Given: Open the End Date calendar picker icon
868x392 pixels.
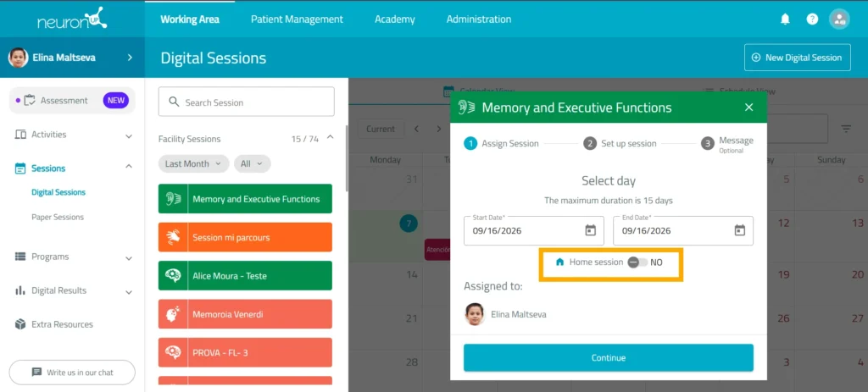Looking at the screenshot, I should click(739, 230).
